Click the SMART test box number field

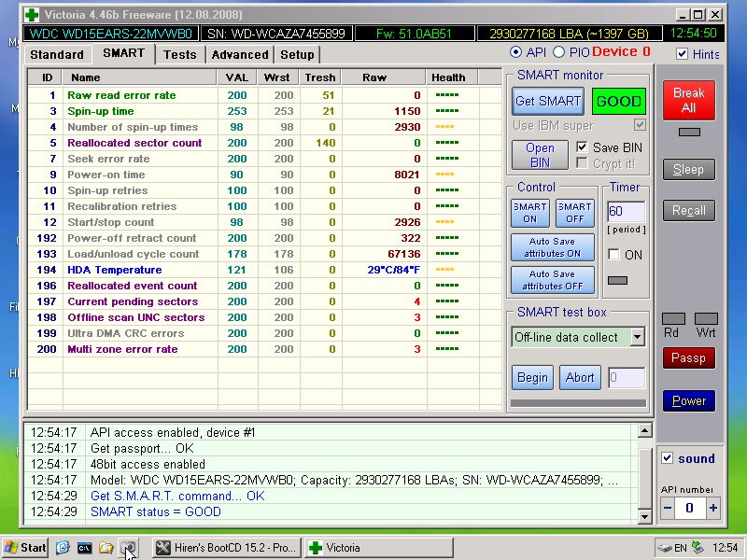coord(627,378)
